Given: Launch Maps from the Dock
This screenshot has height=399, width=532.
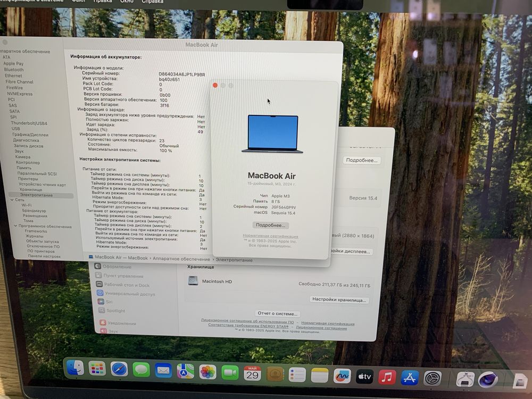Looking at the screenshot, I should 185,371.
